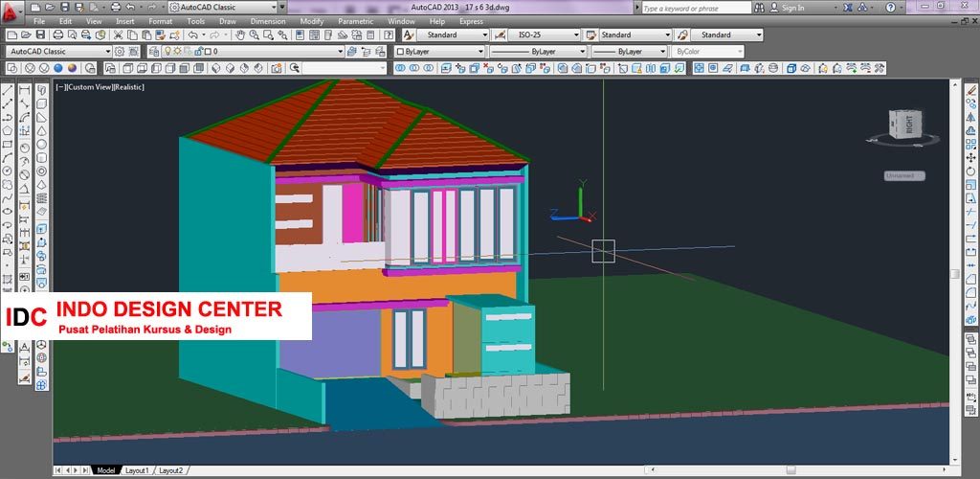The width and height of the screenshot is (980, 479).
Task: Switch to the Layout1 tab
Action: click(137, 470)
